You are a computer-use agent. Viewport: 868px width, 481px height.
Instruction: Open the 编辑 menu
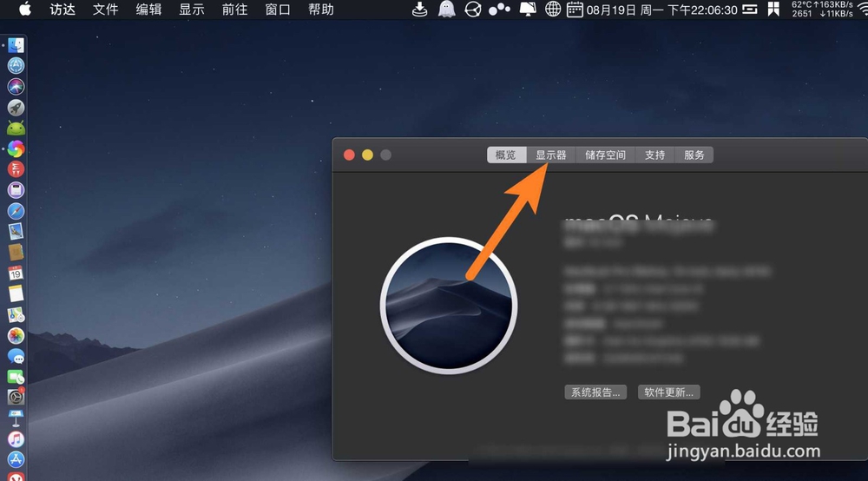pyautogui.click(x=148, y=10)
